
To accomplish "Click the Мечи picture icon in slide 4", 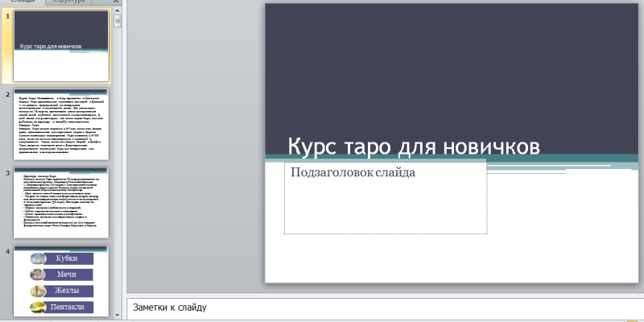I will pos(37,275).
